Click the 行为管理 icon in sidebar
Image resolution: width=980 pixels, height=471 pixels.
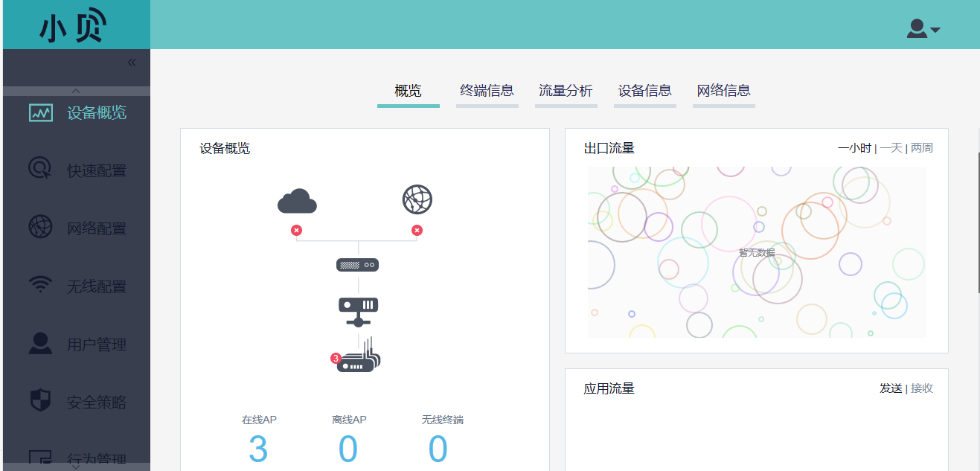(x=40, y=458)
